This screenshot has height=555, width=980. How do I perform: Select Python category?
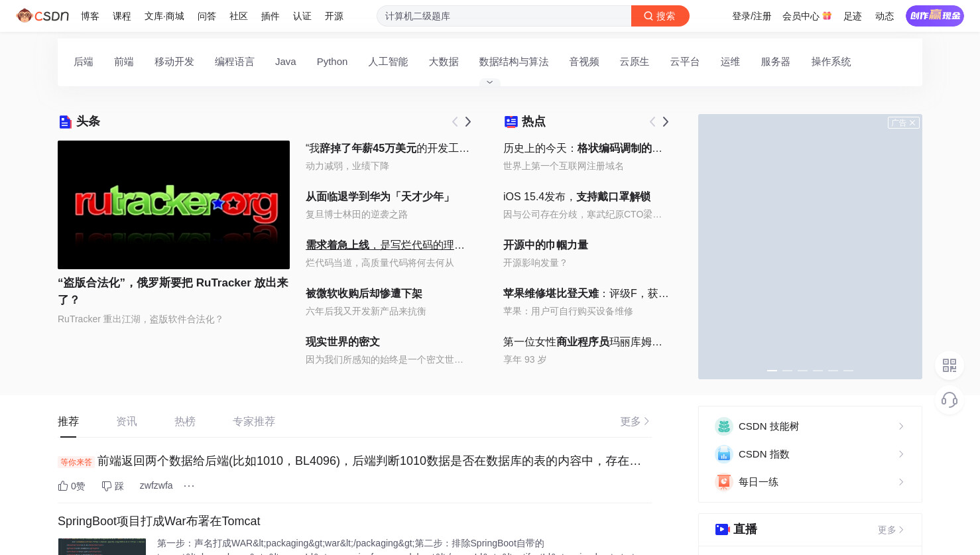pyautogui.click(x=332, y=62)
